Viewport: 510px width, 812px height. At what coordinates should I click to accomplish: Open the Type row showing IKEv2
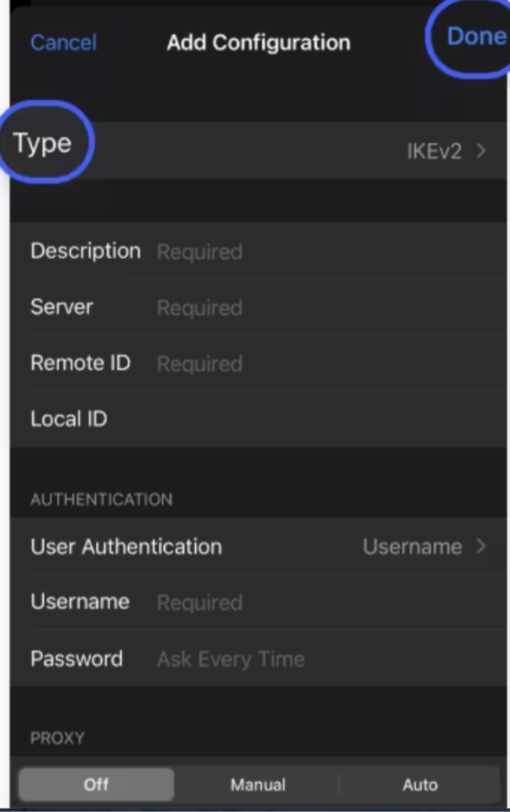point(258,151)
